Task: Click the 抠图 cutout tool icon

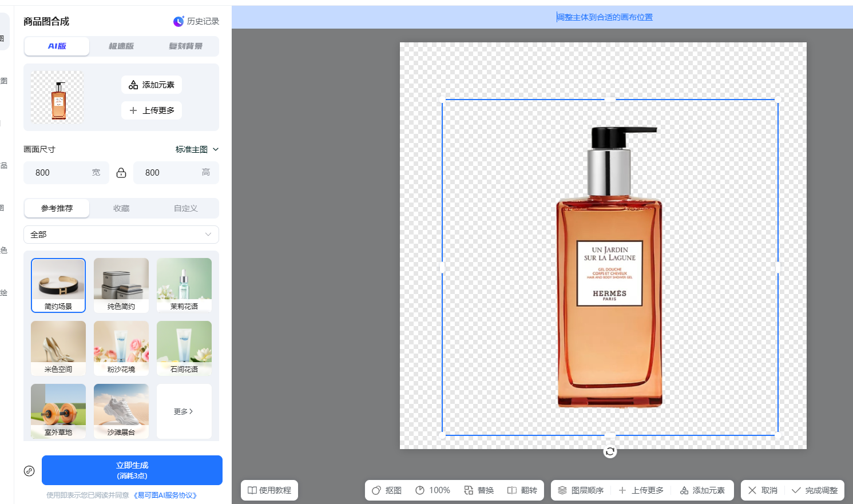Action: pyautogui.click(x=377, y=490)
